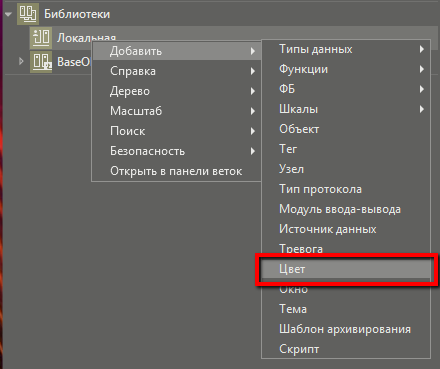This screenshot has width=440, height=369.
Task: Add an Источник данных item
Action: click(346, 229)
